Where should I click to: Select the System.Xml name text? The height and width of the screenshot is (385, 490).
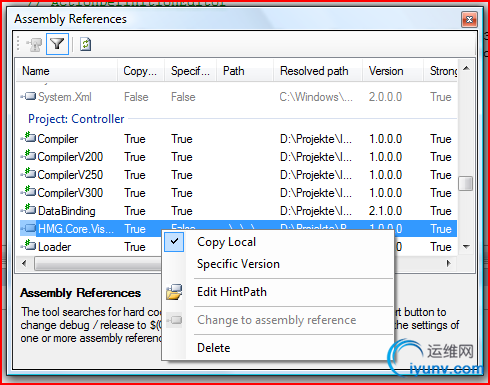[65, 97]
